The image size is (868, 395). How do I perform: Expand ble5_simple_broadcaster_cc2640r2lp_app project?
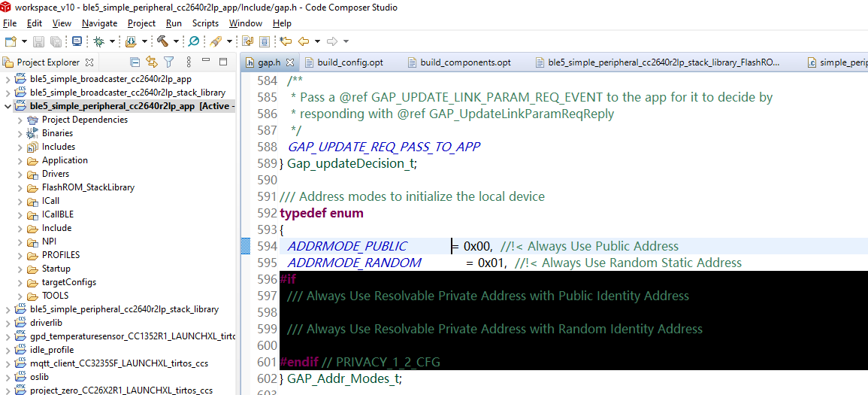[8, 79]
